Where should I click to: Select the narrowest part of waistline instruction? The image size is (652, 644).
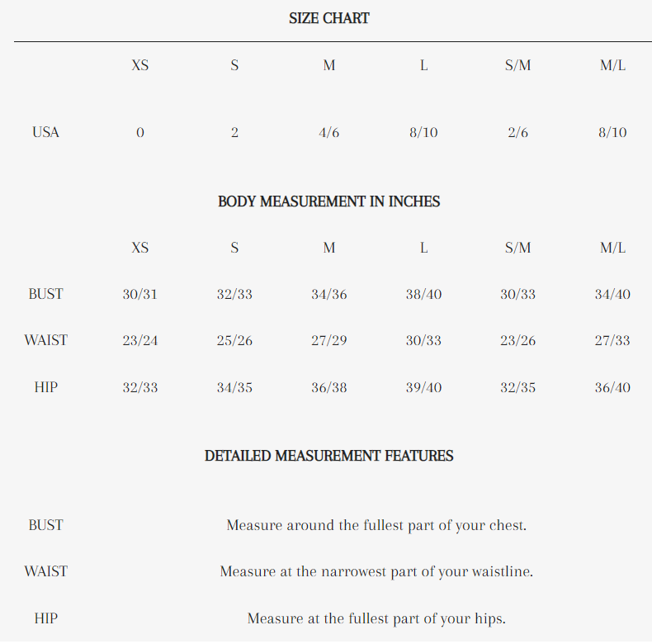tap(376, 571)
